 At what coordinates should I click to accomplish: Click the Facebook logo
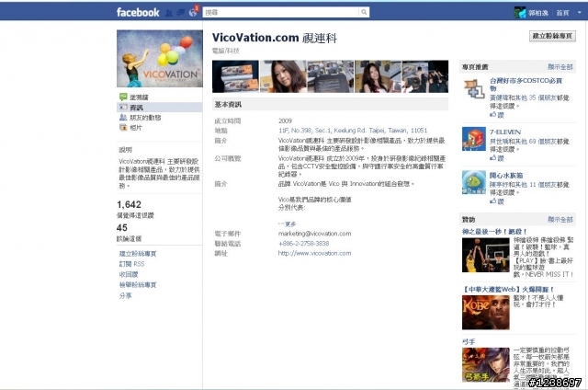coord(138,12)
